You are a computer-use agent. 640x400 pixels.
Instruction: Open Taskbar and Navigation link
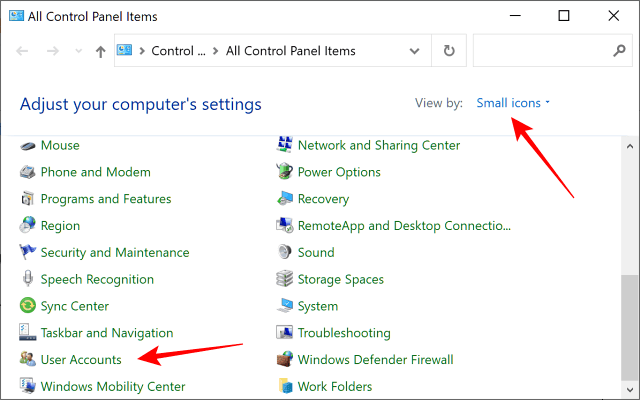pos(107,333)
